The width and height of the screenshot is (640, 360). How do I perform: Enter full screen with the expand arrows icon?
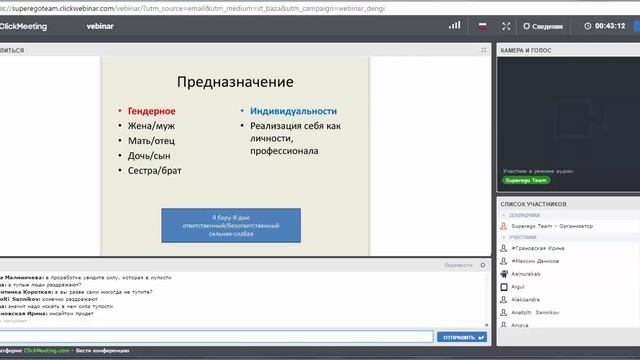click(x=506, y=26)
